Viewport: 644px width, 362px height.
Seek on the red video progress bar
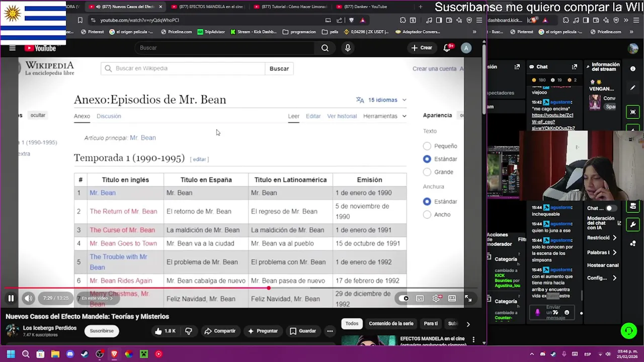coord(240,288)
